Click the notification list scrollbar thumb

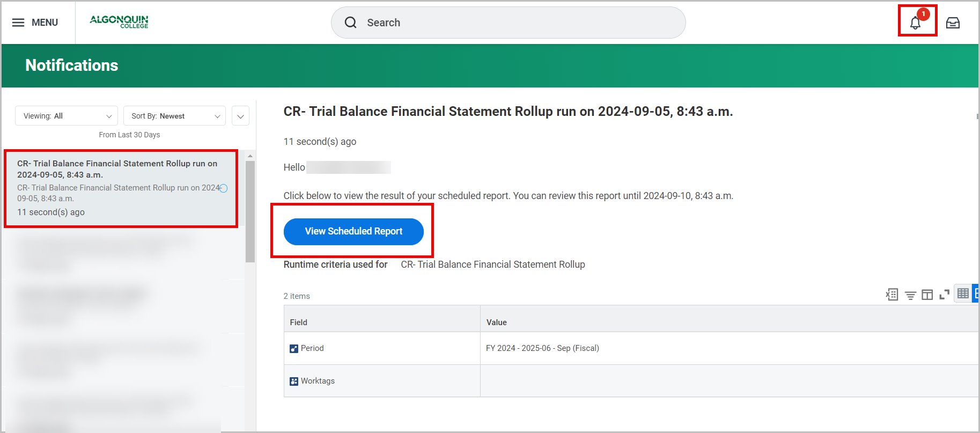coord(250,211)
